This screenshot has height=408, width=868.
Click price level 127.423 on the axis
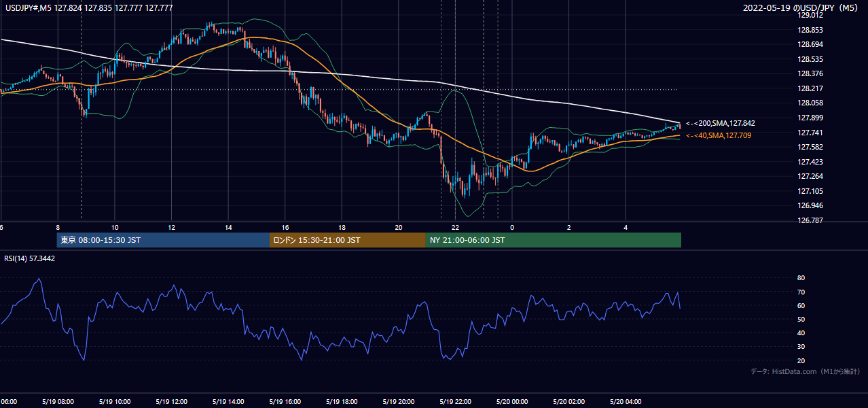[811, 162]
